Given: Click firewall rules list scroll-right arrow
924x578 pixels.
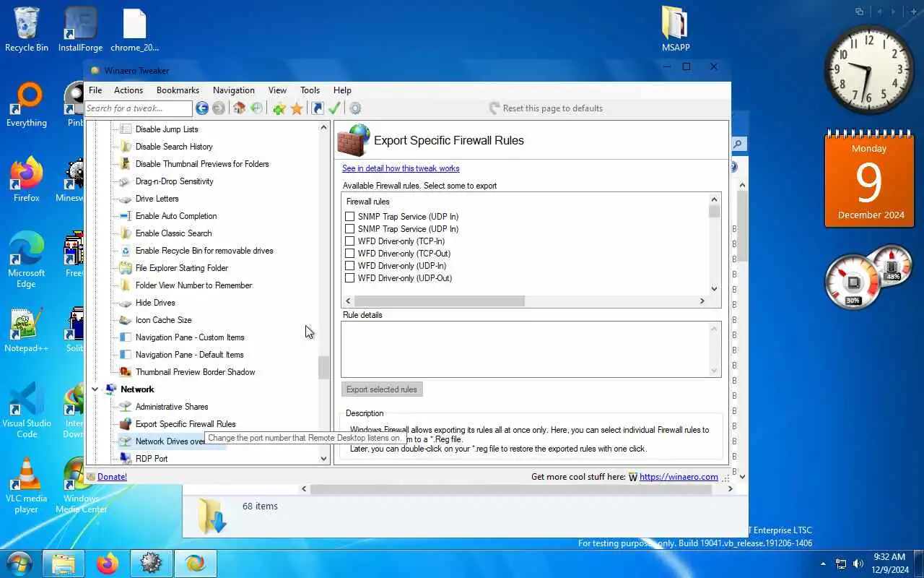Looking at the screenshot, I should click(x=702, y=301).
